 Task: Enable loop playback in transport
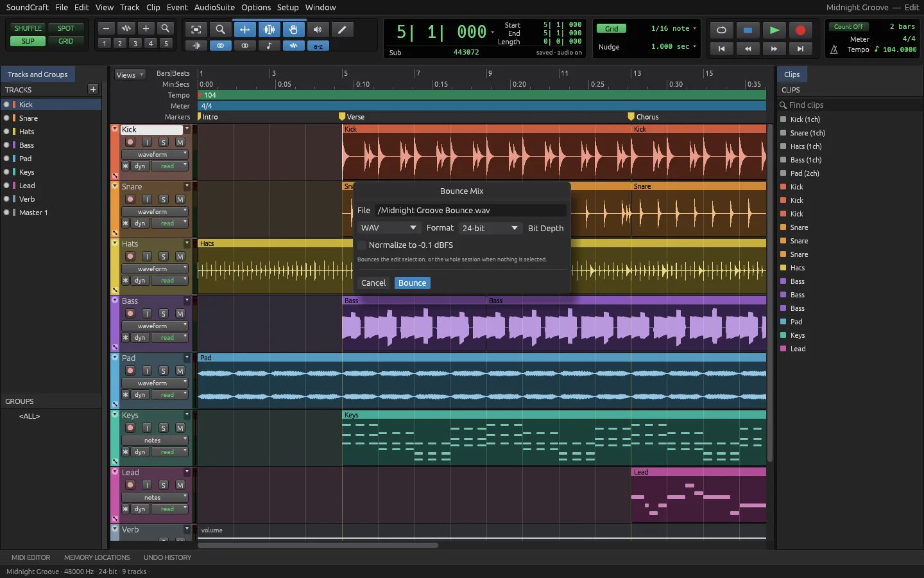(x=721, y=30)
